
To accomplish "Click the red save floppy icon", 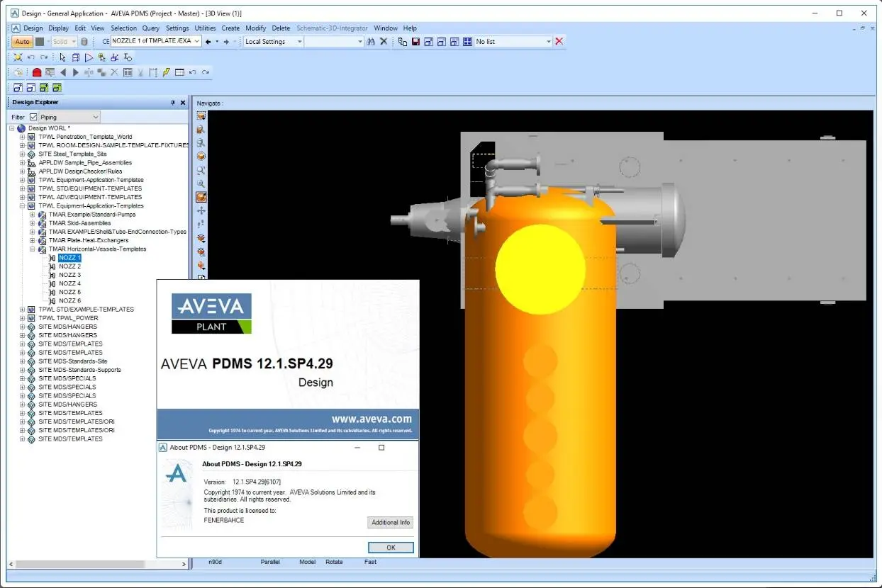I will click(415, 42).
